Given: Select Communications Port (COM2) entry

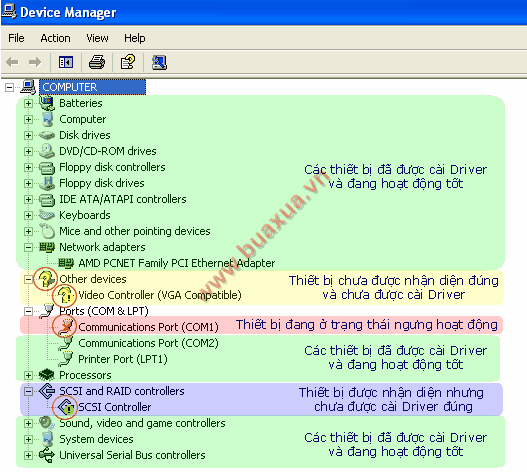Looking at the screenshot, I should coord(148,343).
